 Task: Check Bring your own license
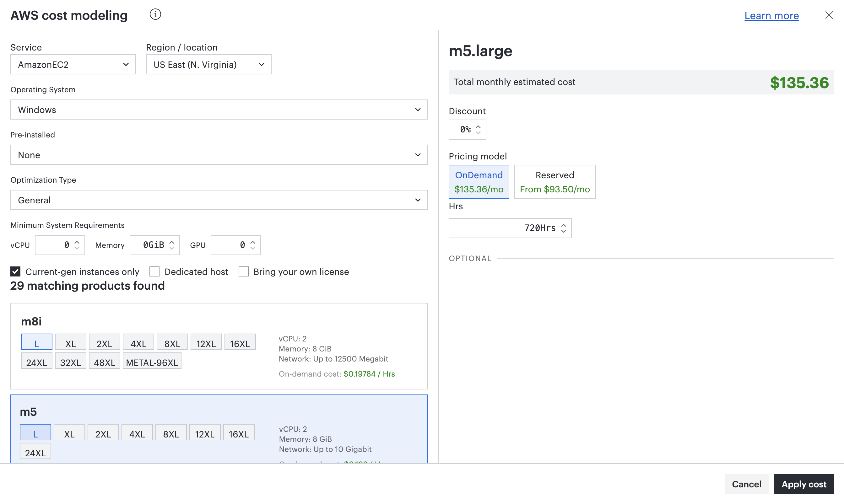[244, 272]
